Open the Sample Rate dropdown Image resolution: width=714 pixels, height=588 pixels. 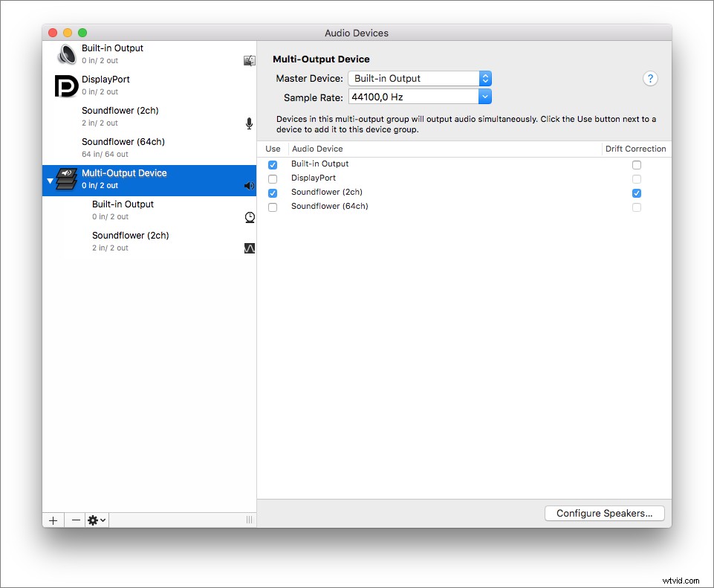(484, 96)
